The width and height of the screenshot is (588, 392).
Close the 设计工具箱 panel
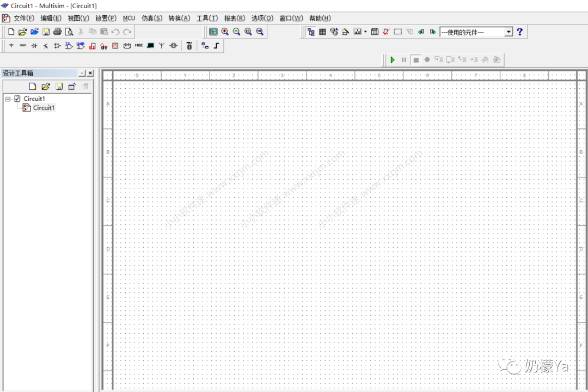90,73
